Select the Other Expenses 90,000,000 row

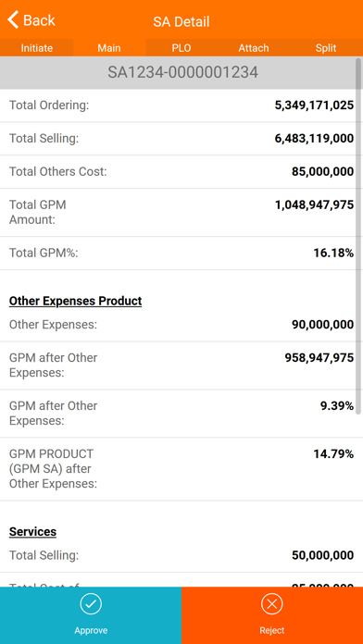181,325
